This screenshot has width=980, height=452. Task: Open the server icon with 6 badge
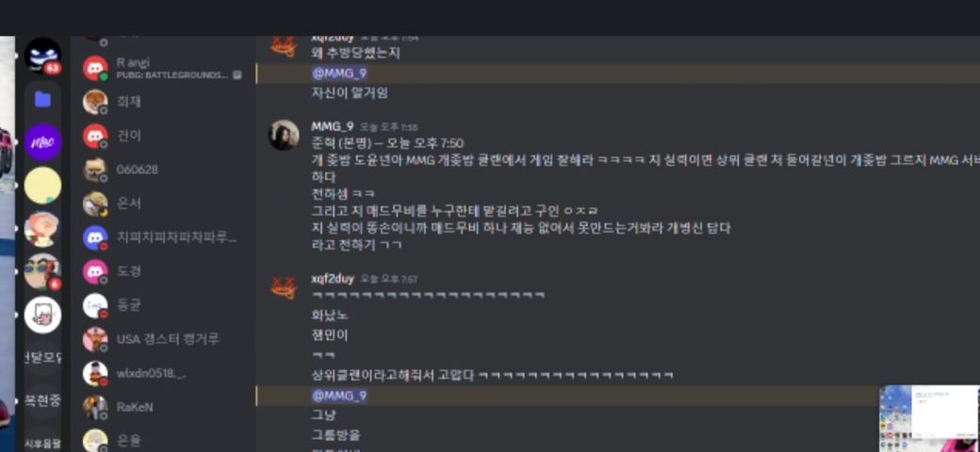coord(42,272)
